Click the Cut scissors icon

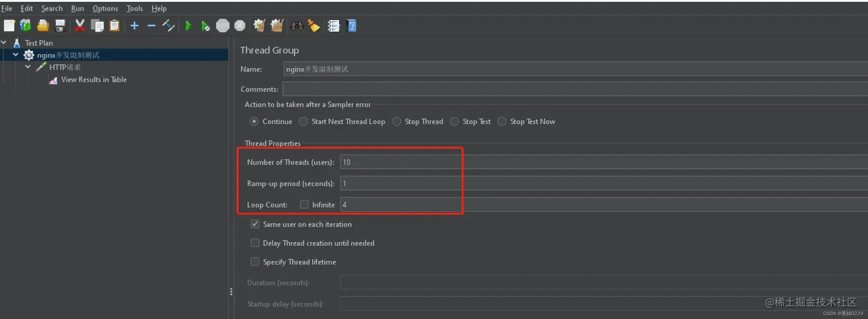80,26
